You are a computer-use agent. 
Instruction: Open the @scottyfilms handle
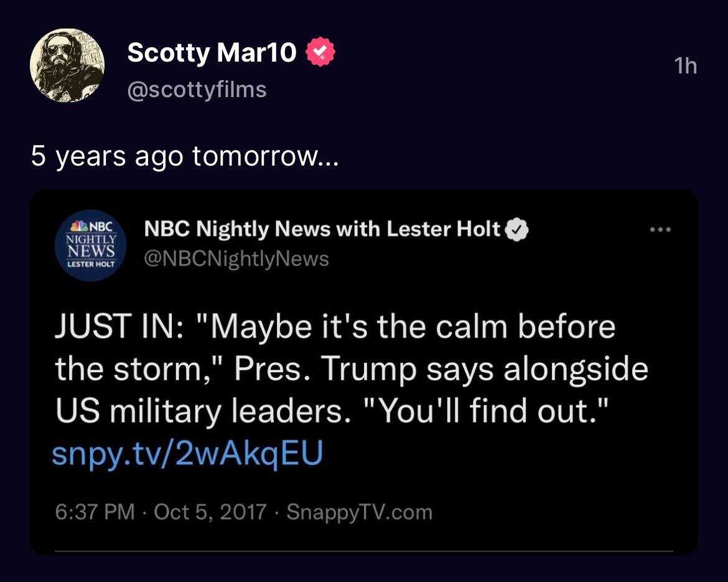pos(197,89)
